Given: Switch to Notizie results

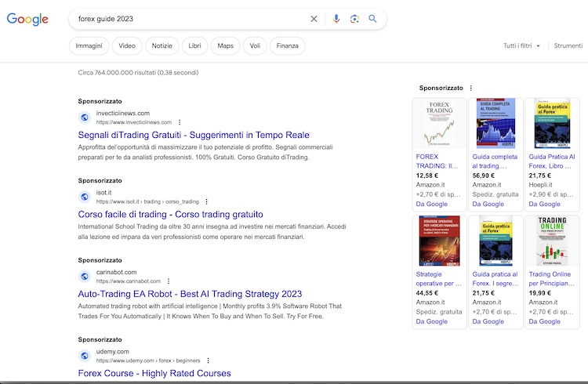Looking at the screenshot, I should tap(162, 45).
